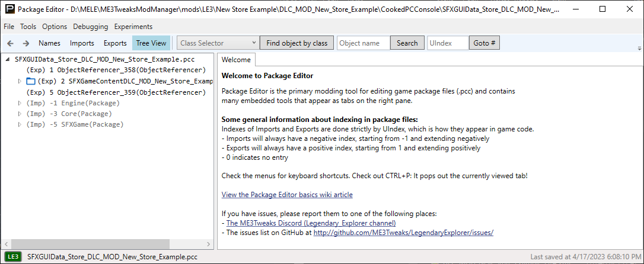Open the toolbar overflow chevron on the far right
Viewport: 644px width, 264px height.
pos(639,49)
